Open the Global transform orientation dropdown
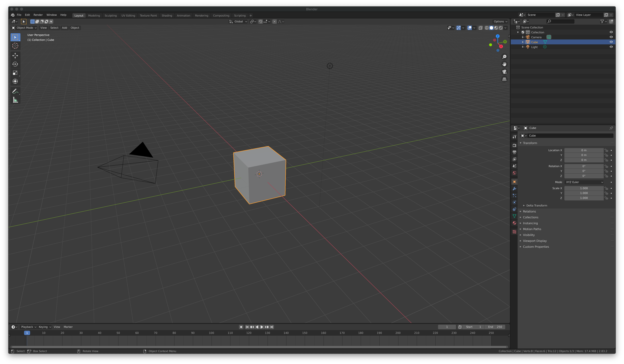The height and width of the screenshot is (364, 624). [x=238, y=22]
